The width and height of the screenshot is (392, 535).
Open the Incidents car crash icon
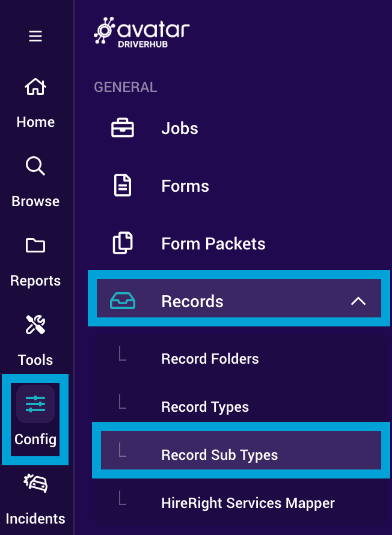click(x=35, y=484)
